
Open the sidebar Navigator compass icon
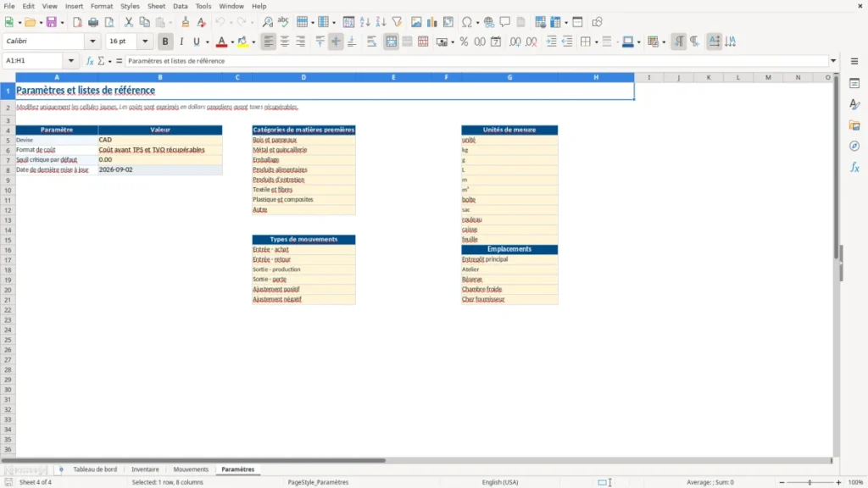pyautogui.click(x=854, y=146)
